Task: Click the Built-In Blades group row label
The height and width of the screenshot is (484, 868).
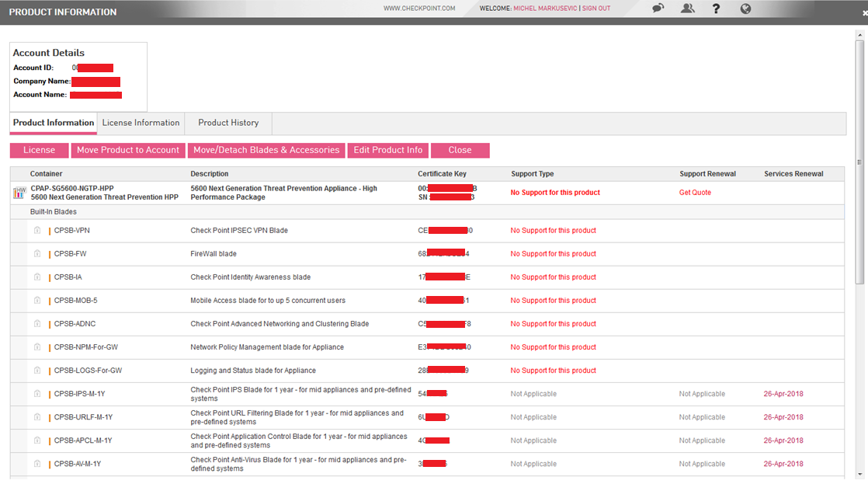Action: pyautogui.click(x=53, y=211)
